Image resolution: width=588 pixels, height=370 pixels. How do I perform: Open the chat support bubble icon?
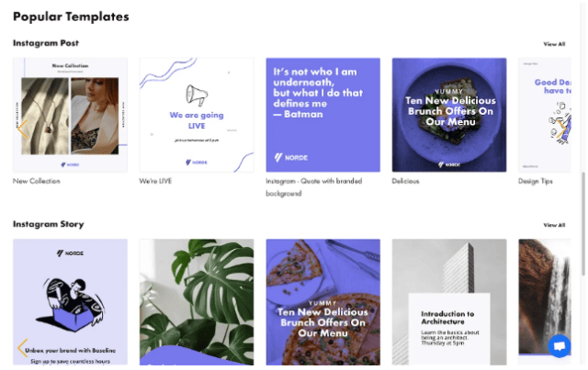pos(559,347)
